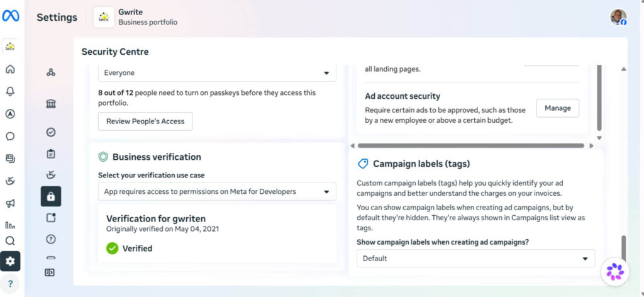Open the verification use case dropdown
Image resolution: width=644 pixels, height=297 pixels.
[217, 191]
